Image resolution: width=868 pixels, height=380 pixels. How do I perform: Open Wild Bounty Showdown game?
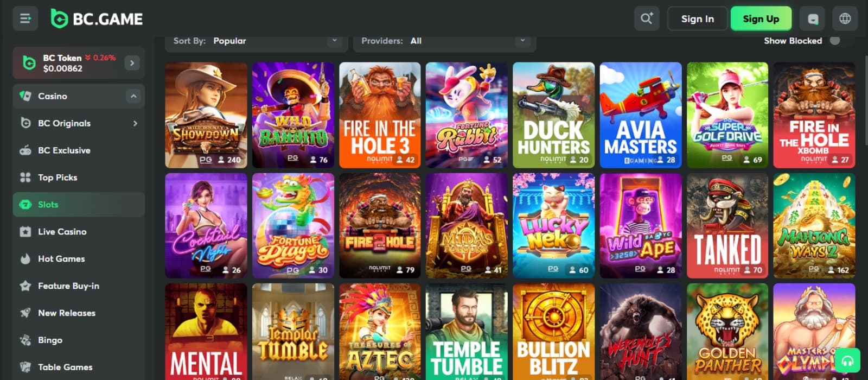[x=206, y=115]
